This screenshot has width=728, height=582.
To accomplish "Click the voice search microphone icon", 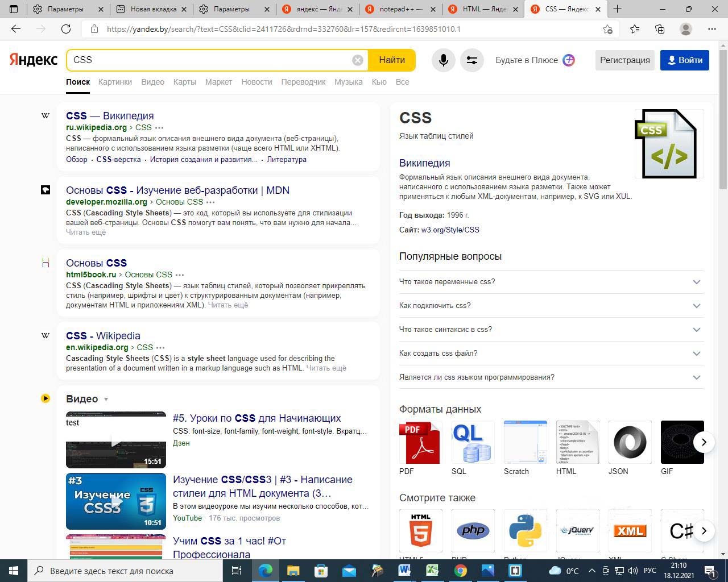I will pyautogui.click(x=443, y=60).
